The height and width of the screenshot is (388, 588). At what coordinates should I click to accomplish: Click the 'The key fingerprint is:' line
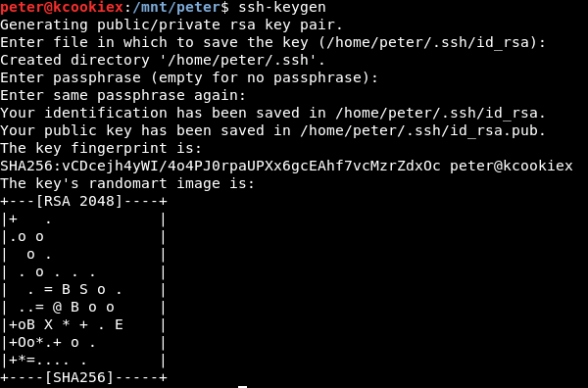click(x=101, y=148)
